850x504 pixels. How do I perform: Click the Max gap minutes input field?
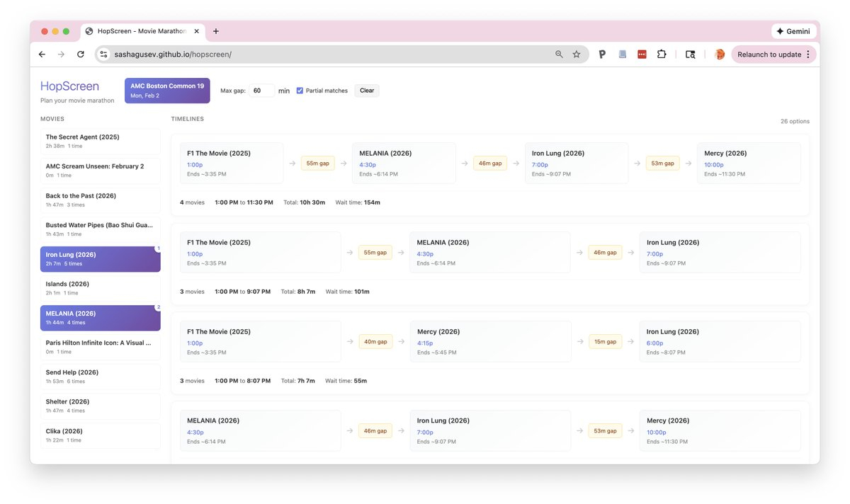[261, 91]
